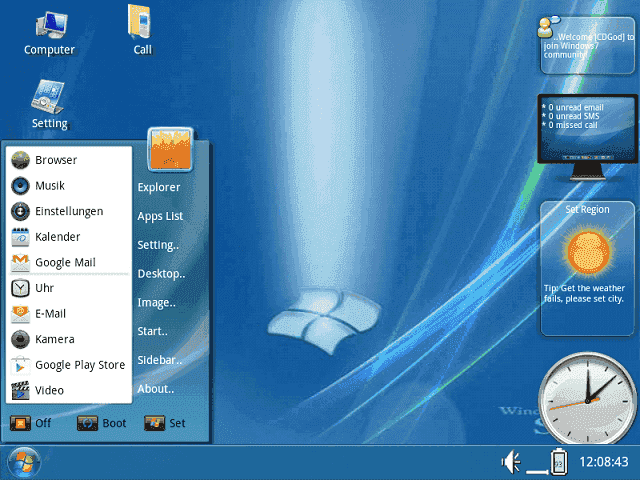Click the battery tray icon
The width and height of the screenshot is (640, 480).
(x=559, y=462)
